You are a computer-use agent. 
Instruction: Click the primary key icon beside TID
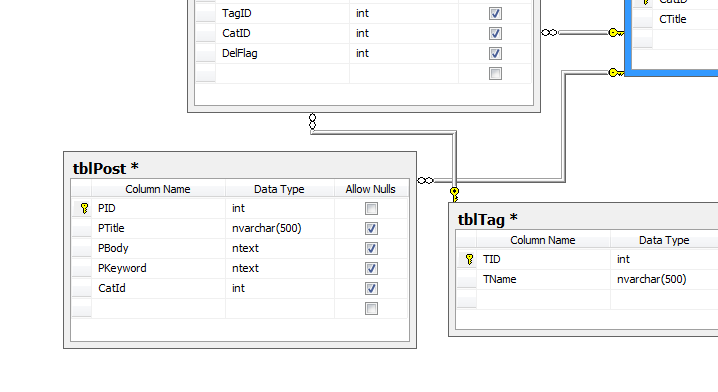(469, 259)
